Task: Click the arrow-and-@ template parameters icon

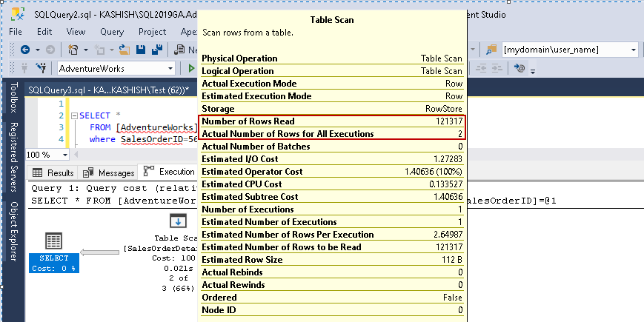Action: click(x=519, y=68)
